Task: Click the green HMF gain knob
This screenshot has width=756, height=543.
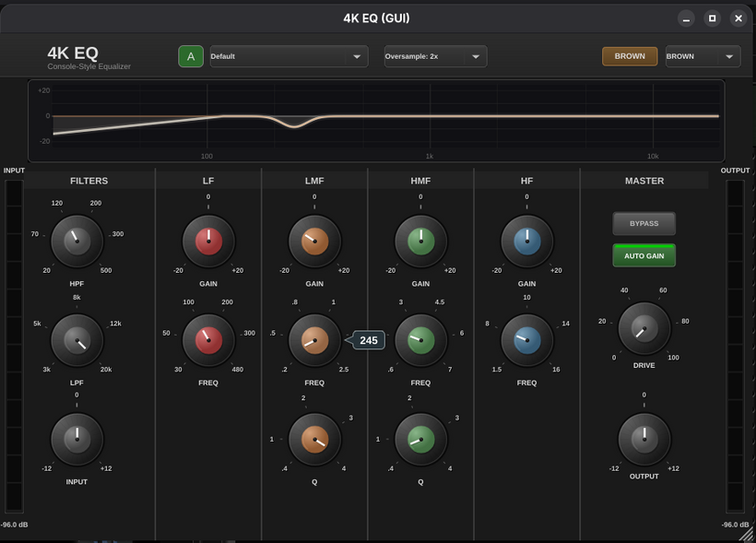Action: click(420, 242)
